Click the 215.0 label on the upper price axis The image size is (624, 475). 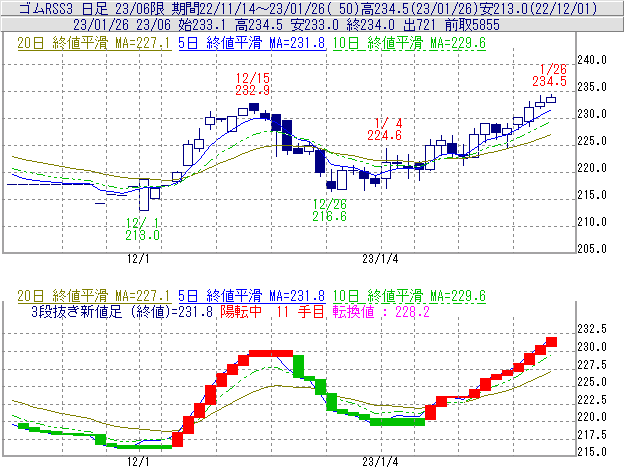(592, 195)
